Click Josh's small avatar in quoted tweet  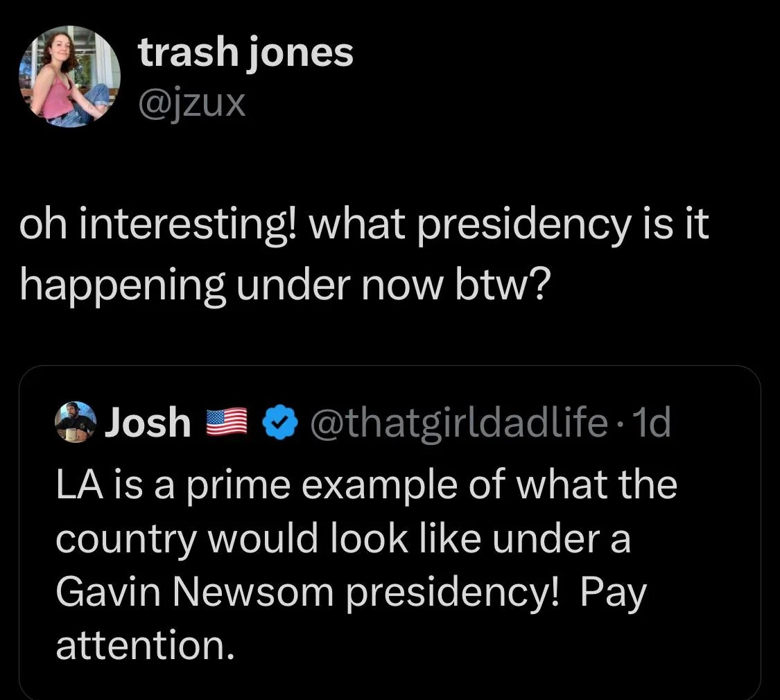click(x=76, y=422)
